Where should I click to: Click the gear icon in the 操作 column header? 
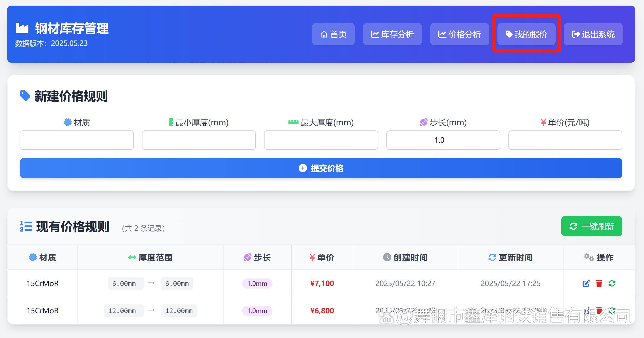589,257
